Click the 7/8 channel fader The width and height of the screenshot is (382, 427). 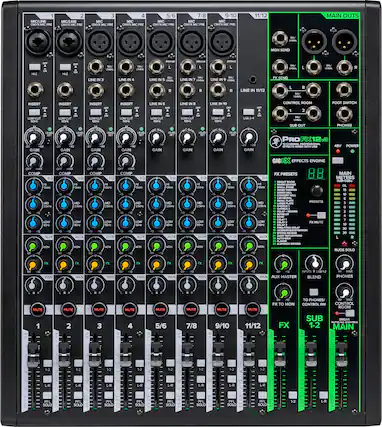click(x=187, y=354)
